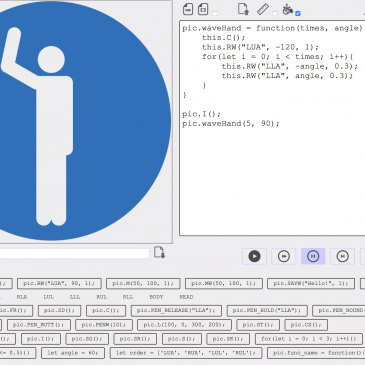Viewport: 365px width, 365px height.
Task: Insert the pic.SR(); snippet
Action: [x=135, y=339]
